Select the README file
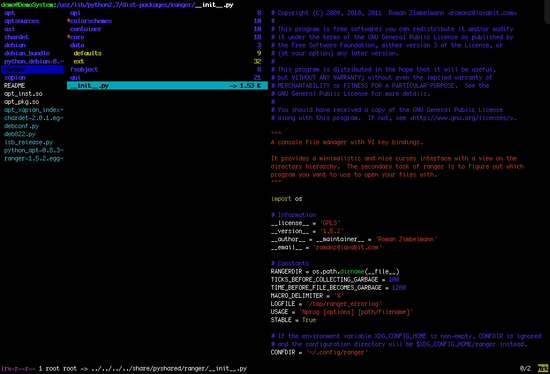550x374 pixels. pyautogui.click(x=14, y=86)
